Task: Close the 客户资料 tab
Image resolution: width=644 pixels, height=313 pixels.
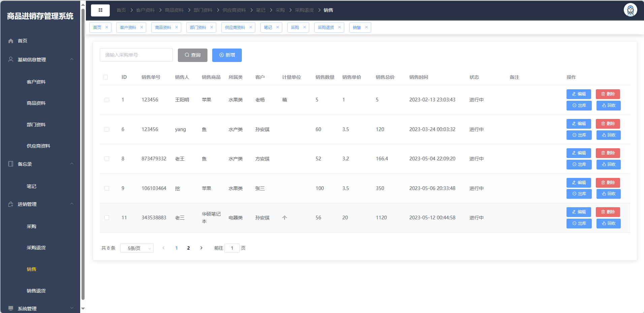Action: pyautogui.click(x=142, y=27)
